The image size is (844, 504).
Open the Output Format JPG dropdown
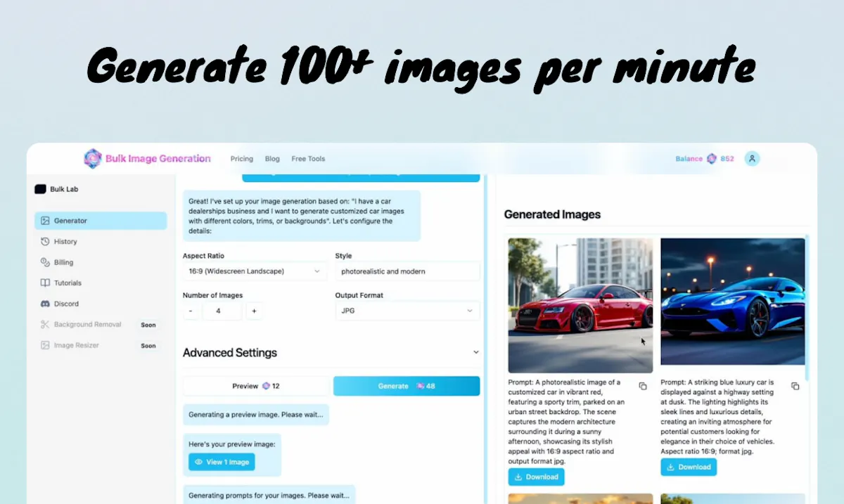pyautogui.click(x=407, y=311)
